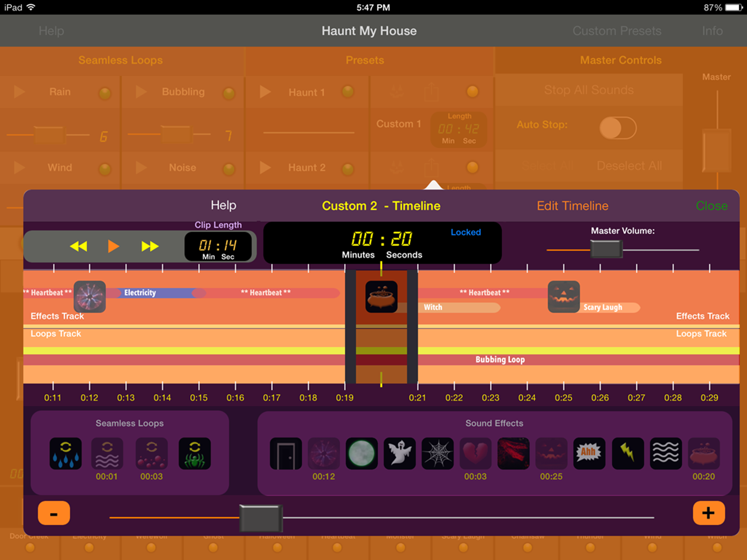Click the Scary Laugh clip bar
The image size is (747, 560).
tap(610, 307)
